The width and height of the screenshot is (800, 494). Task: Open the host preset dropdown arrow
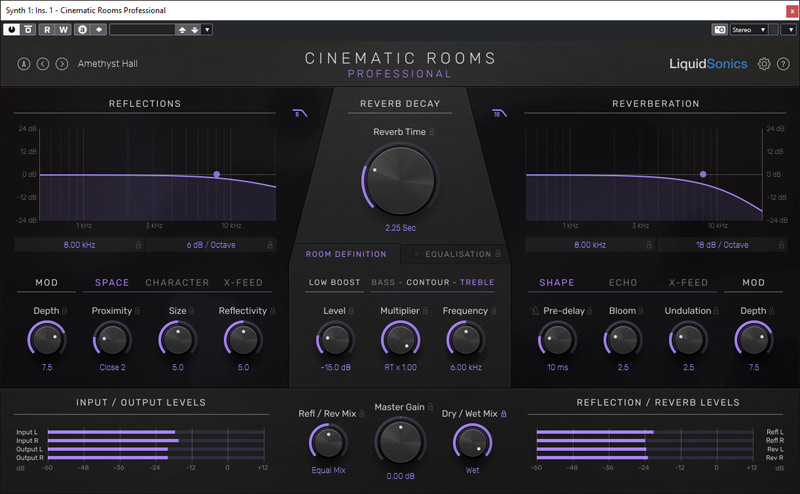(x=207, y=30)
